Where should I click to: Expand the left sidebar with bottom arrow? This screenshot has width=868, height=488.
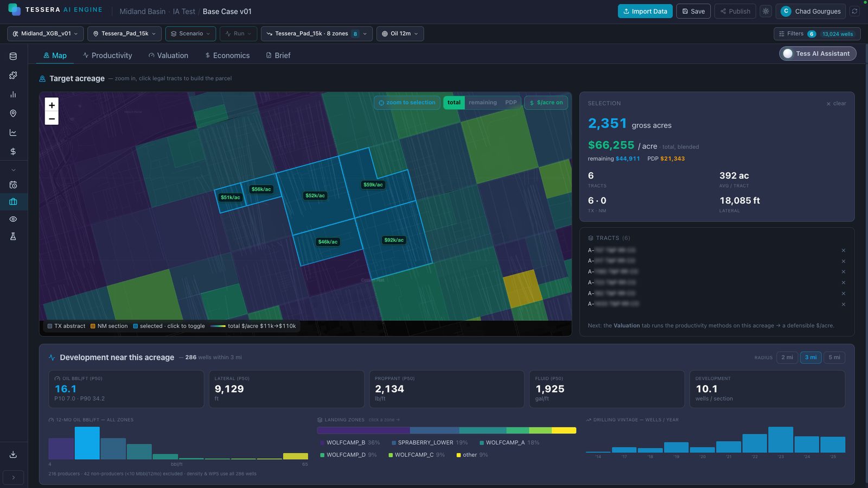pyautogui.click(x=13, y=478)
